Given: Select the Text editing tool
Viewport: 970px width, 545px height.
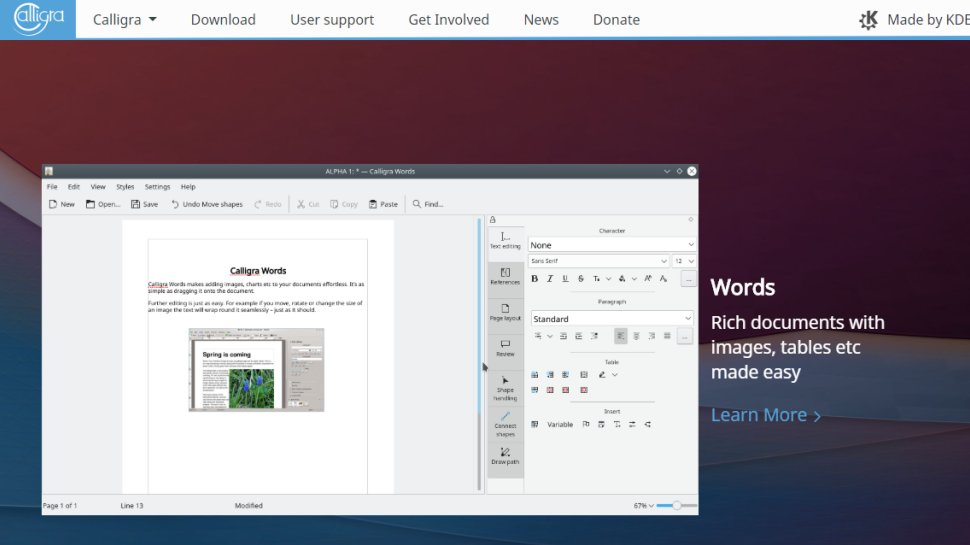Looking at the screenshot, I should coord(505,241).
